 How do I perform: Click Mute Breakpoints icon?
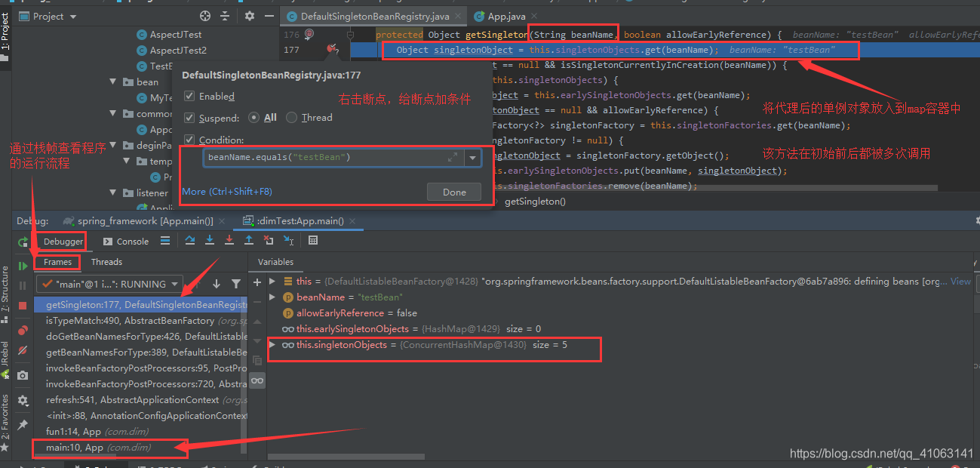[23, 351]
